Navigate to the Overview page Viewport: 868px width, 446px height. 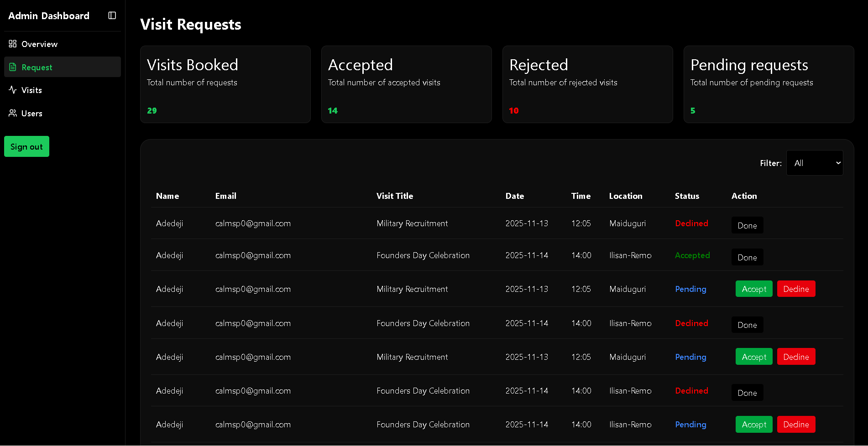click(x=39, y=44)
